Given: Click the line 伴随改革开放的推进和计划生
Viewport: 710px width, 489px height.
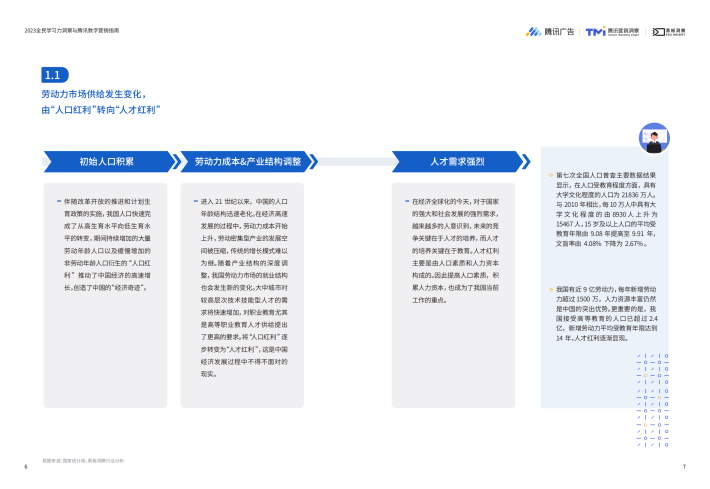Looking at the screenshot, I should (x=107, y=201).
